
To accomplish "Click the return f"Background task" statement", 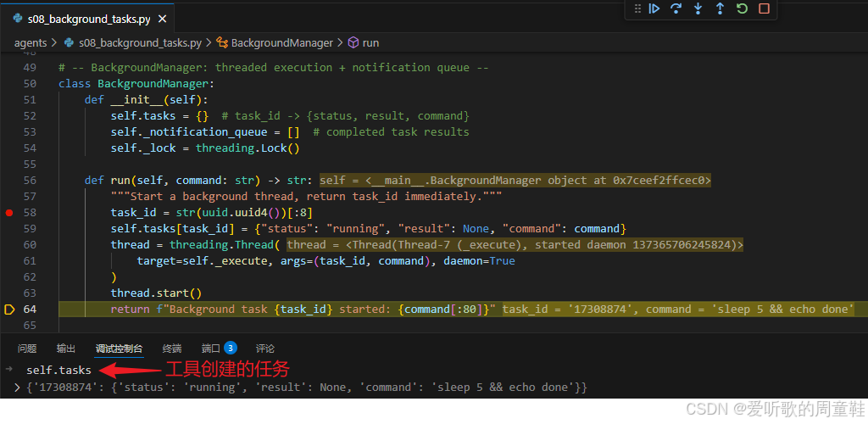I will click(x=303, y=310).
